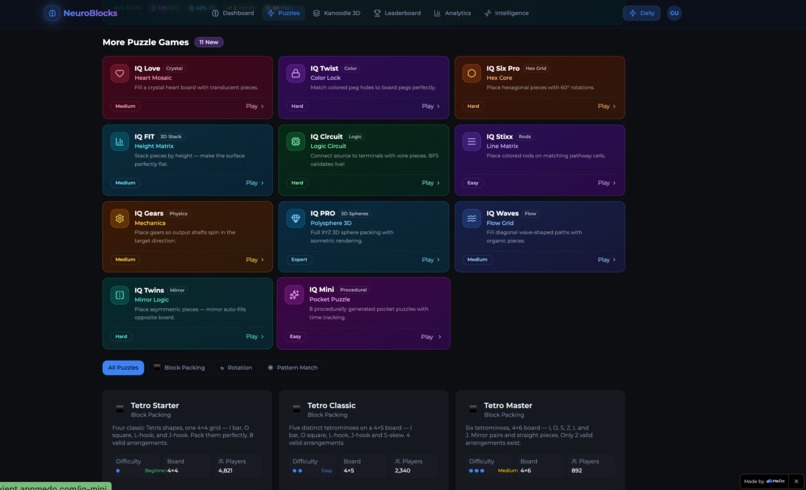Image resolution: width=806 pixels, height=490 pixels.
Task: Open the Tetro Master card title
Action: [x=508, y=406]
